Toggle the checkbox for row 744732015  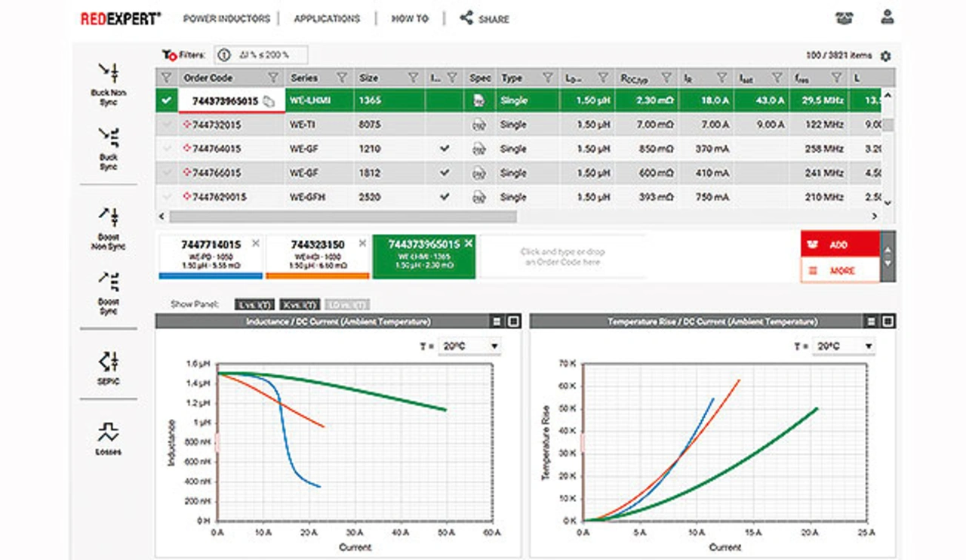pyautogui.click(x=167, y=125)
